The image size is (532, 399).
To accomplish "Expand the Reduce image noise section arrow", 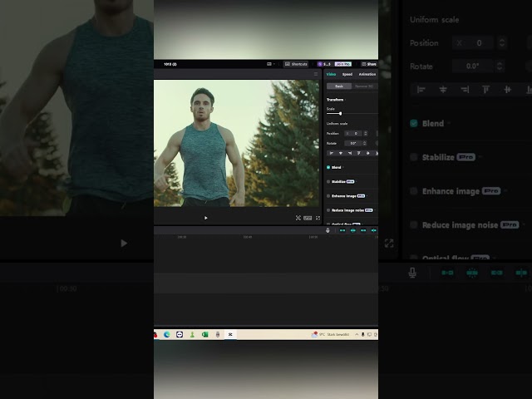I will click(375, 210).
